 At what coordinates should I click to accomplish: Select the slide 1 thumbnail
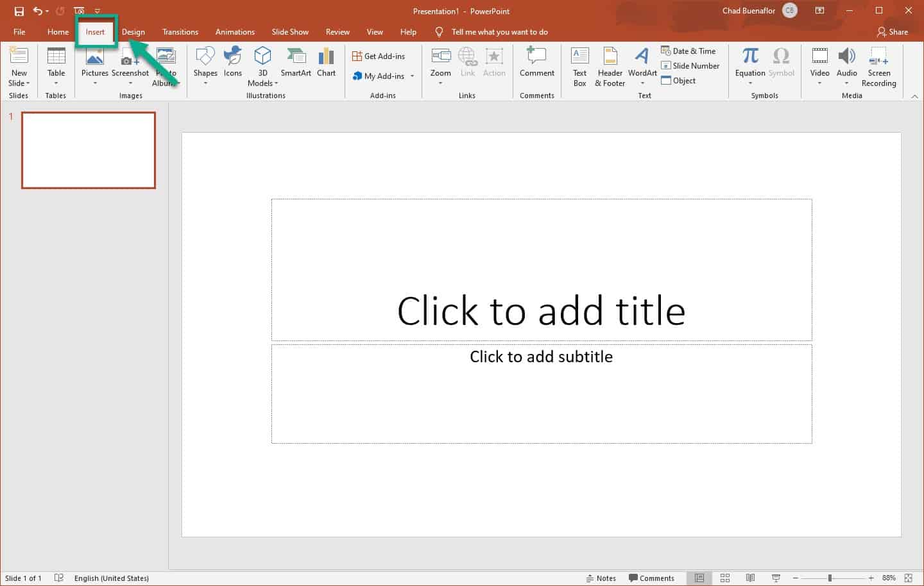click(89, 150)
